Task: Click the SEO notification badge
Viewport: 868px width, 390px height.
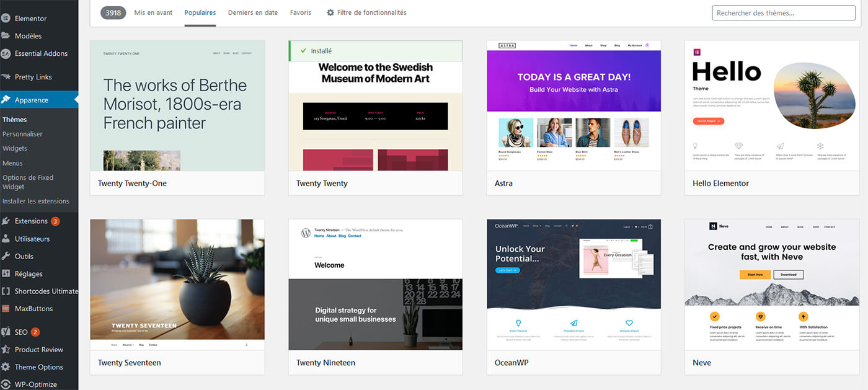Action: coord(35,332)
